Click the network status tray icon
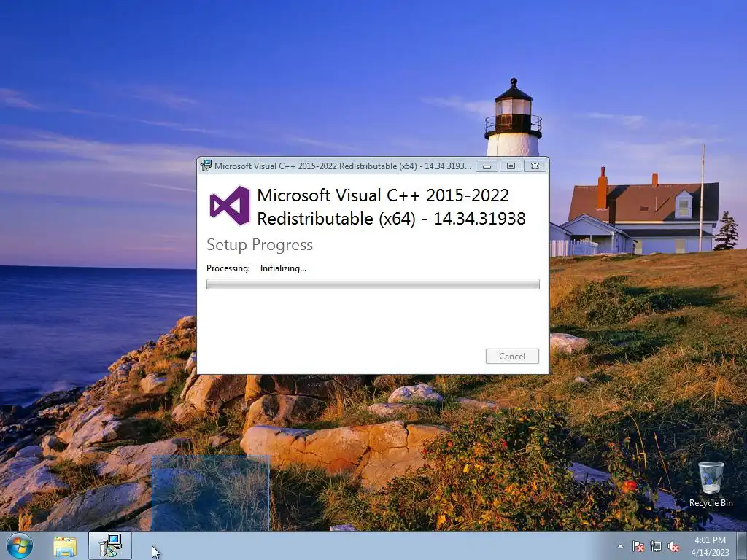The image size is (747, 560). pyautogui.click(x=656, y=546)
